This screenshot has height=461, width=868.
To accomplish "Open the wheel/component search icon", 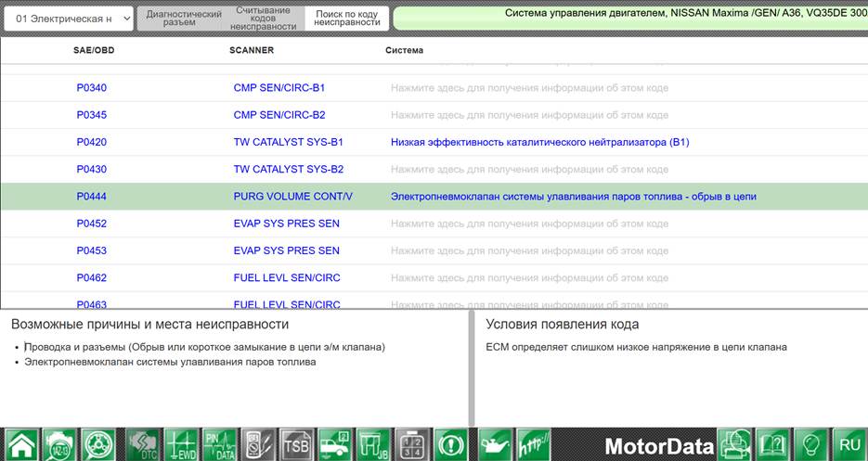I will 98,444.
